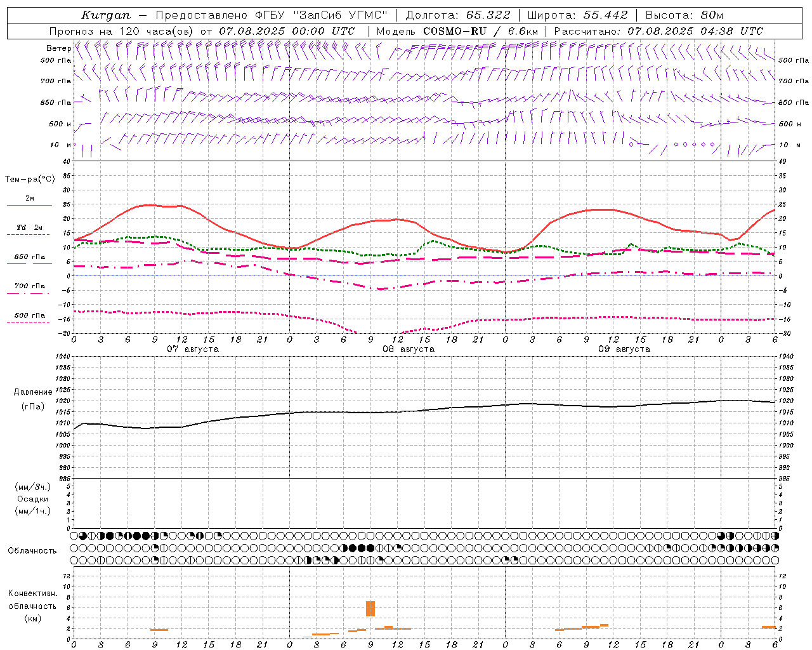Select the computed time 07.08.2025 04:38 UTC
Image resolution: width=812 pixels, height=650 pixels.
695,31
